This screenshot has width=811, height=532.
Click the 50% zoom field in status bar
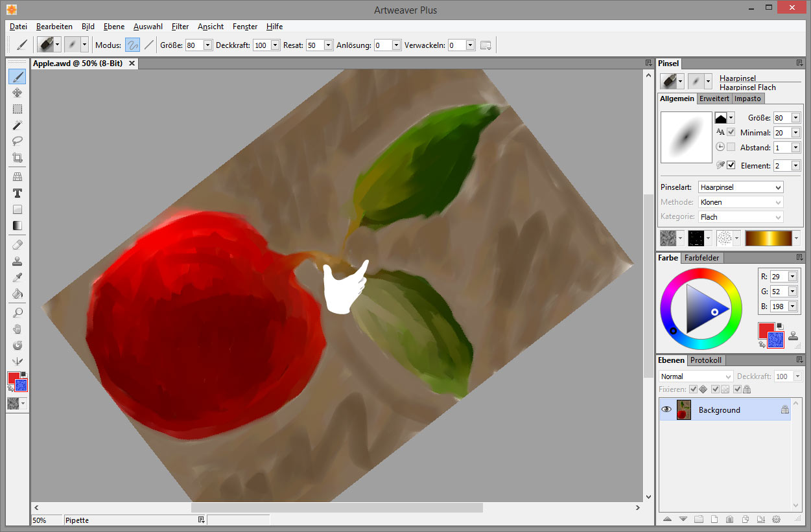(x=46, y=520)
